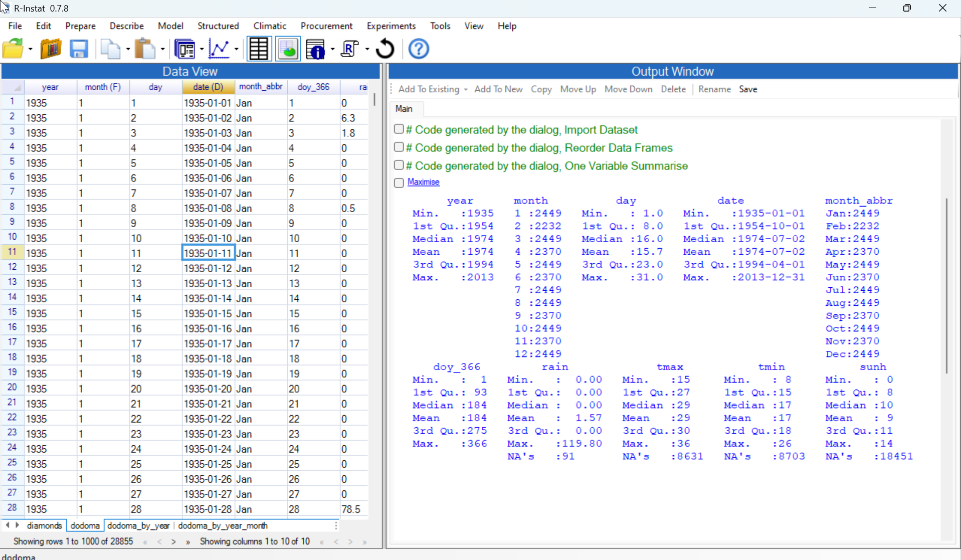Toggle the data view grid icon

coord(259,49)
